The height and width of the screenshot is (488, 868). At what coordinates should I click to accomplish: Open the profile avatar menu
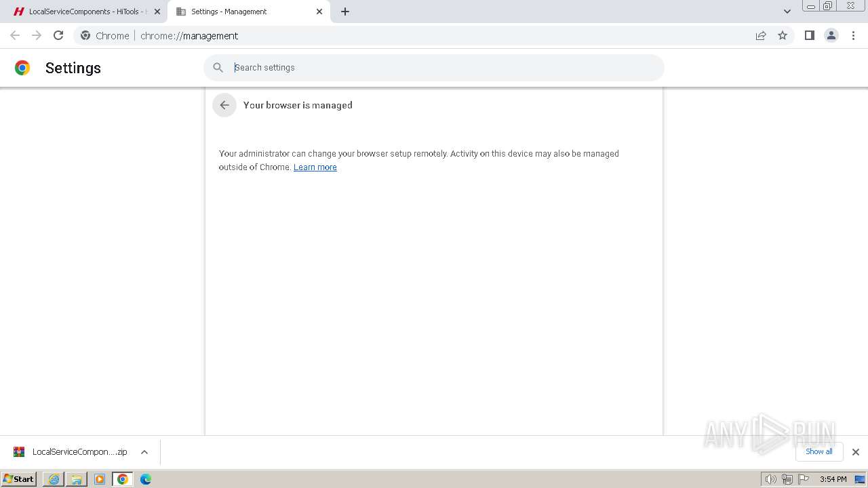(x=831, y=35)
